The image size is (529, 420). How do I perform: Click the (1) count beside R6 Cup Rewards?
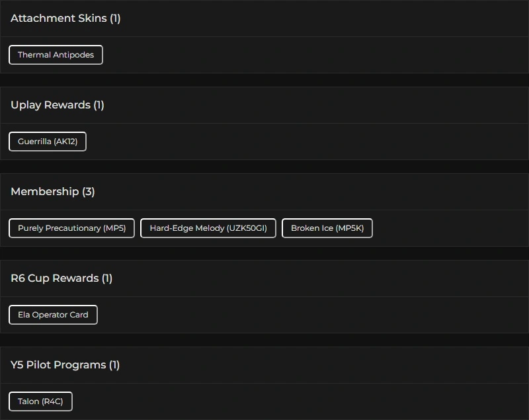pyautogui.click(x=107, y=278)
